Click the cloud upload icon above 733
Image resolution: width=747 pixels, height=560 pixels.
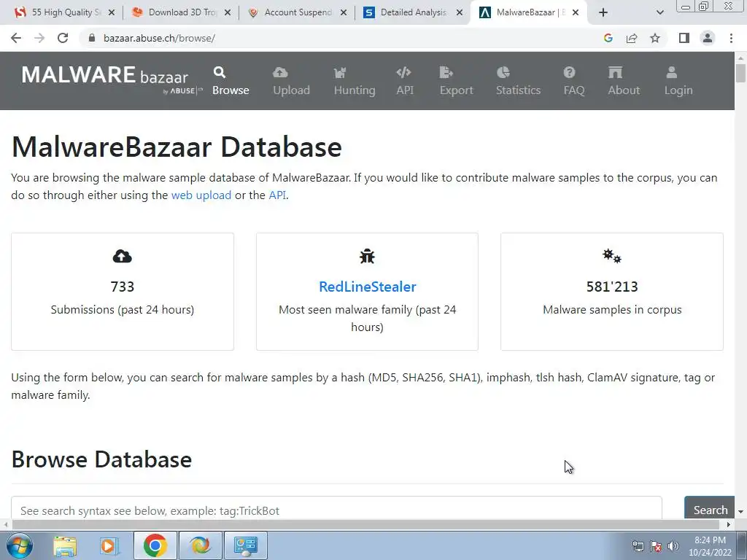(123, 257)
